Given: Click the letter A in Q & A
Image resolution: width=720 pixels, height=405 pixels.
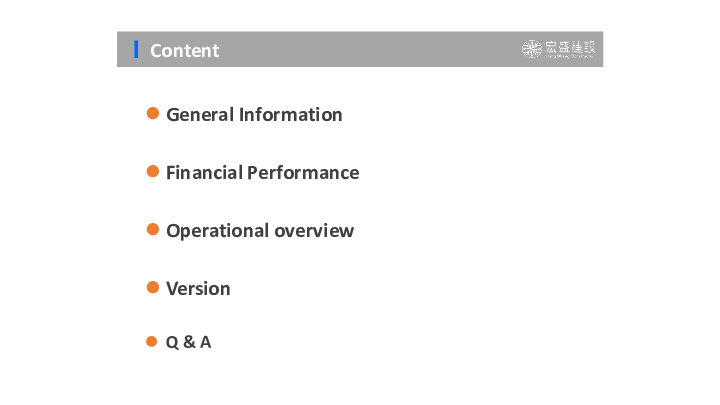Looking at the screenshot, I should coord(205,342).
